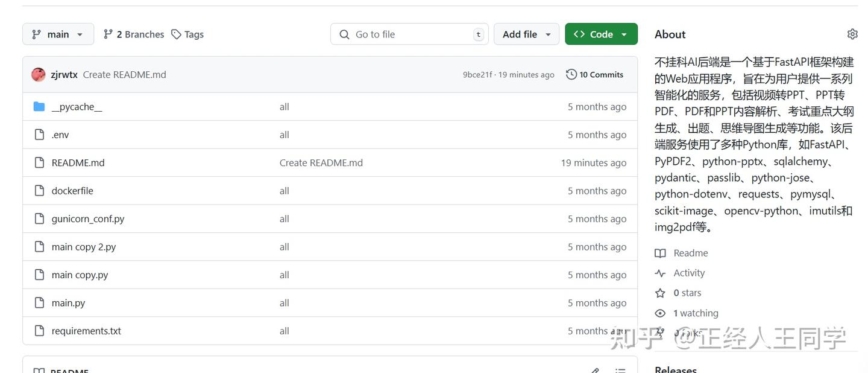Click the Activity pulse icon
868x373 pixels.
[x=661, y=273]
